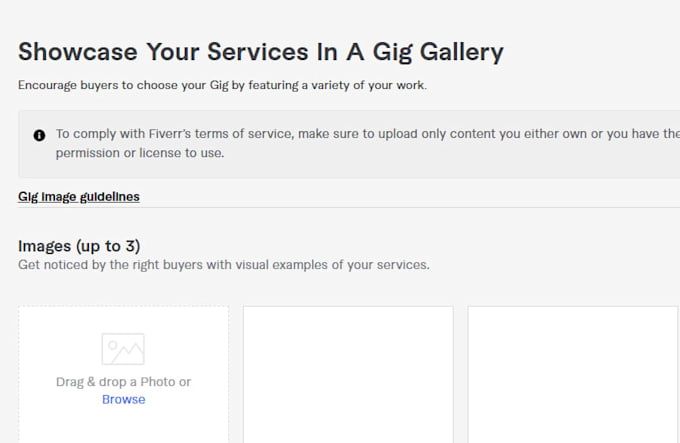Click the words "Gig Gallery" in the title
This screenshot has height=443, width=680.
tap(438, 53)
